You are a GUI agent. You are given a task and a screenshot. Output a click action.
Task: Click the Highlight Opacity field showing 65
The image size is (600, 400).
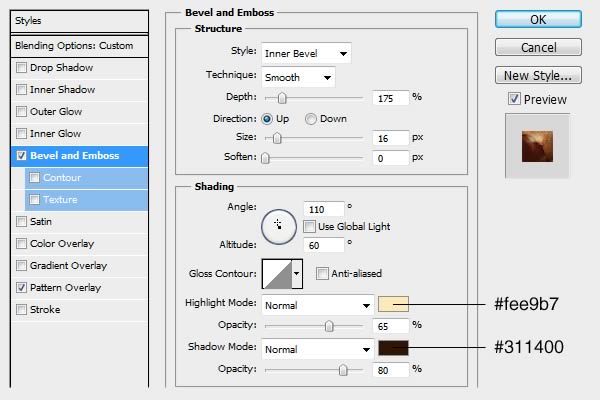pos(391,326)
